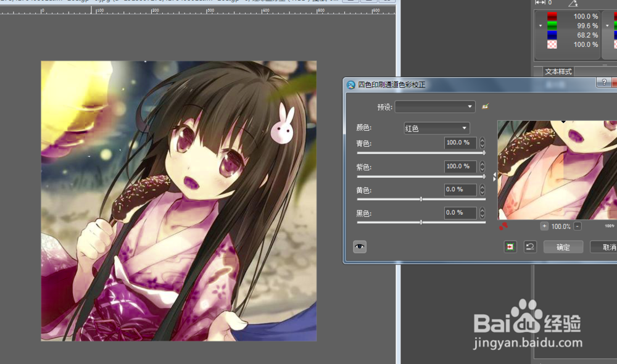The height and width of the screenshot is (364, 617).
Task: Click the angle triangle icon above color panel
Action: 573,3
